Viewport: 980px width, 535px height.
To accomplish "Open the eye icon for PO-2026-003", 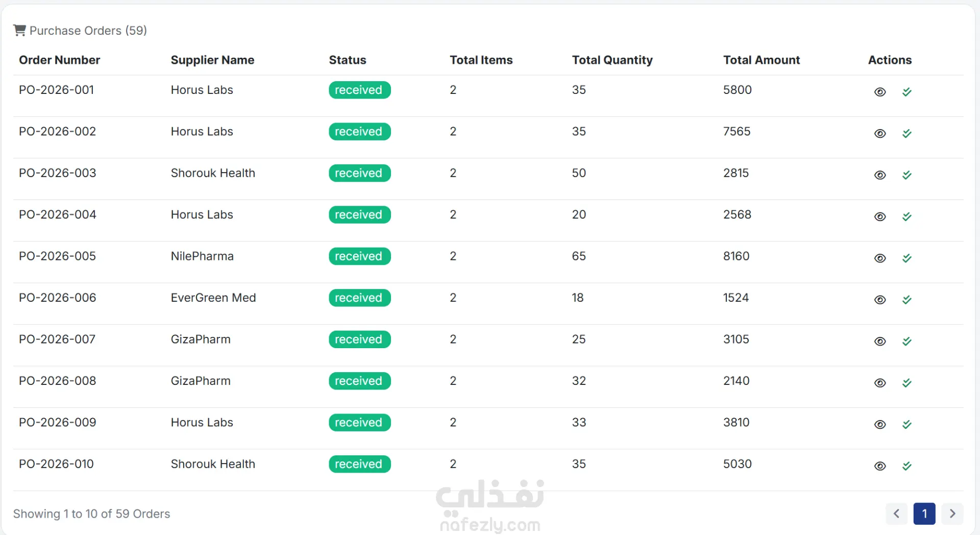I will click(x=880, y=175).
